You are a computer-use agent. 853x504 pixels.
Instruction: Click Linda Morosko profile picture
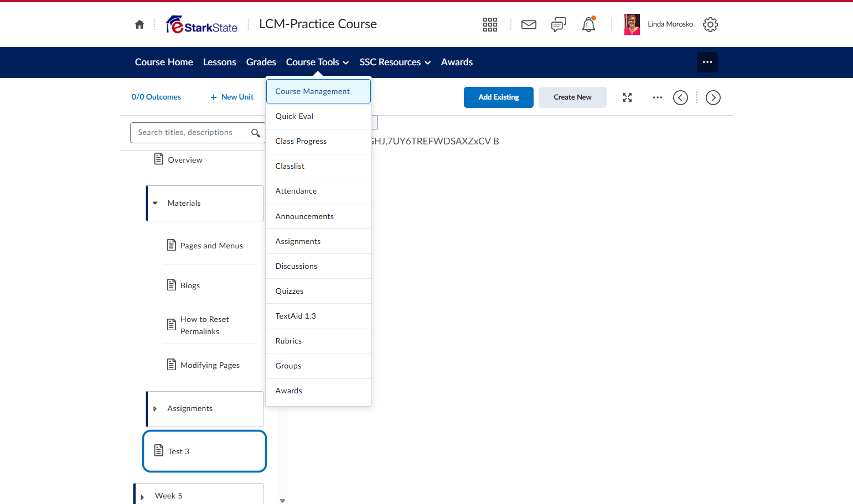point(632,24)
